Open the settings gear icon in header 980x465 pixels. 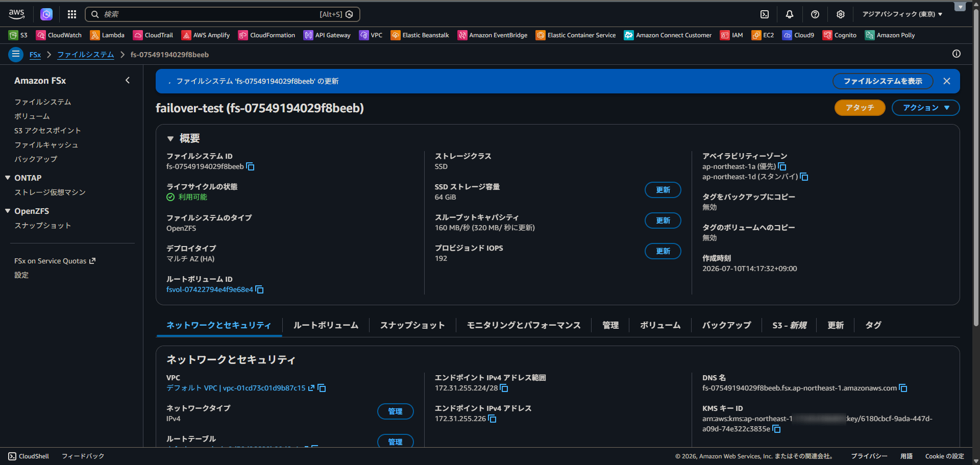point(841,14)
